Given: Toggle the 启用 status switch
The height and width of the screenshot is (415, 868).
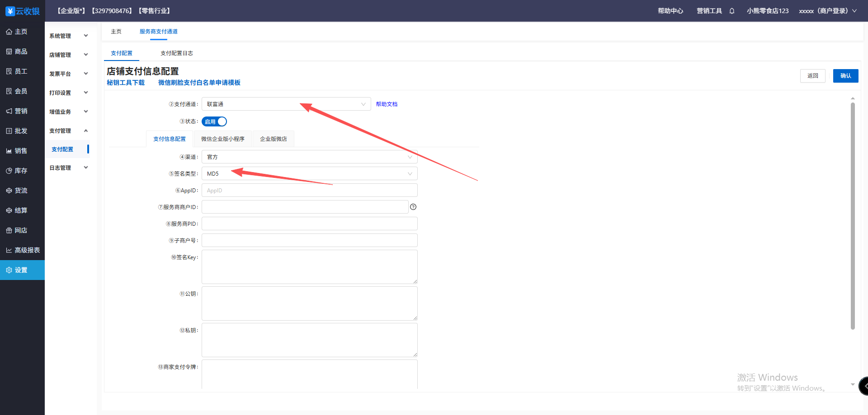Looking at the screenshot, I should click(x=214, y=121).
